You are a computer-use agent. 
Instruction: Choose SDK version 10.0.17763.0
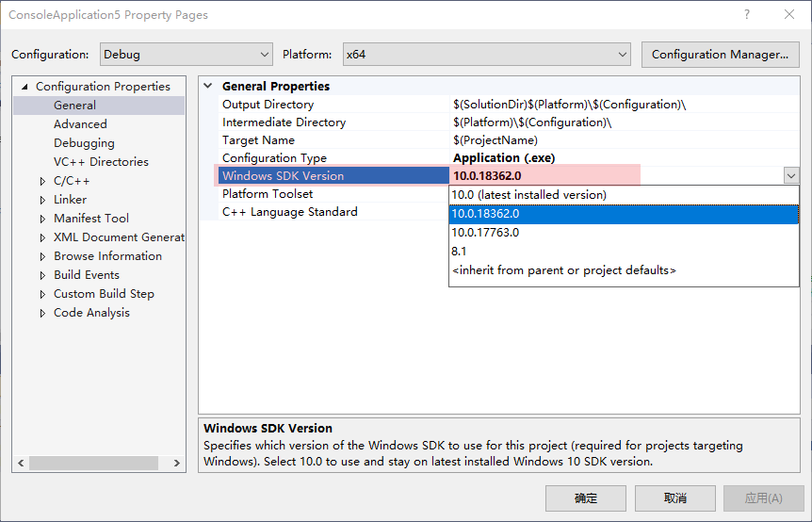[x=485, y=233]
